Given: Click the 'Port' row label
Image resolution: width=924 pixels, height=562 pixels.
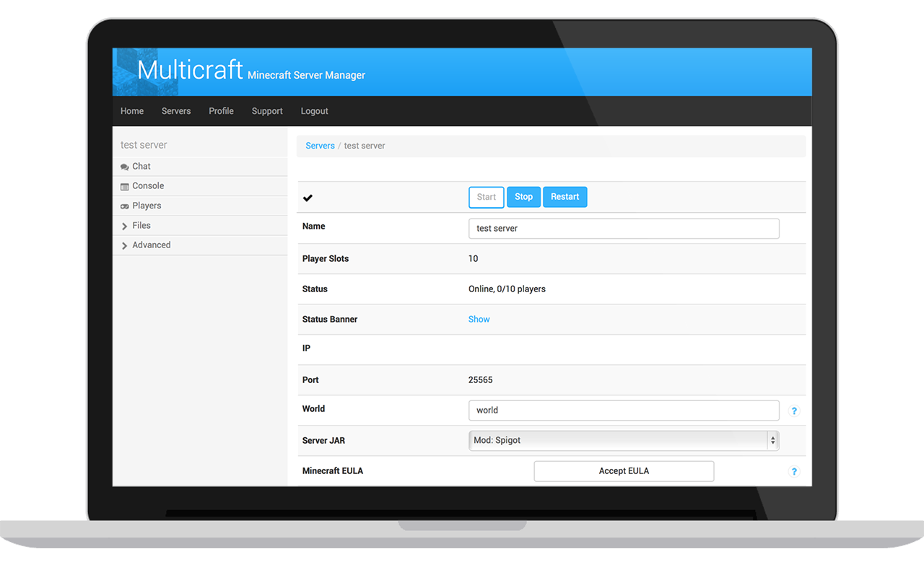Looking at the screenshot, I should (310, 379).
